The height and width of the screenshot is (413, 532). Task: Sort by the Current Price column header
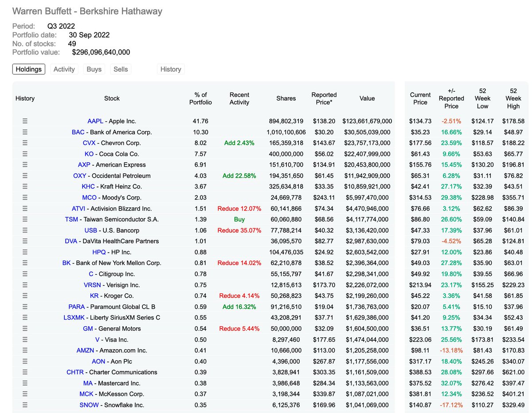pyautogui.click(x=420, y=98)
